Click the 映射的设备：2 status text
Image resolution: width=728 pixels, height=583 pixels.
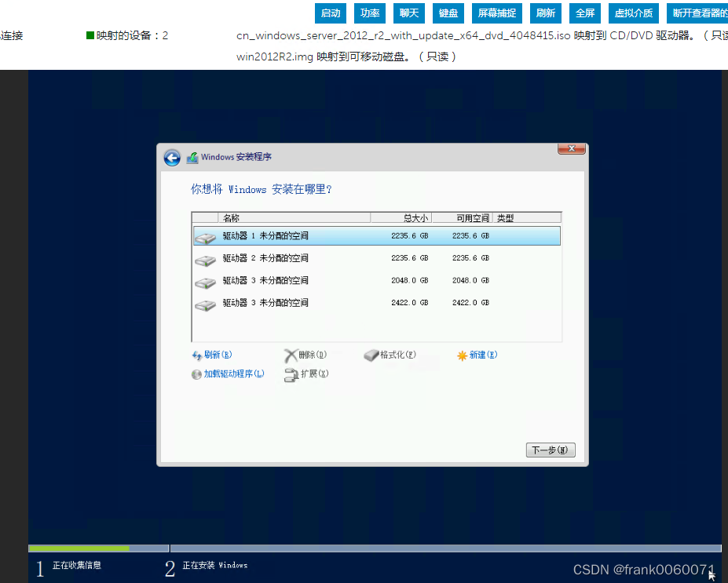[132, 36]
